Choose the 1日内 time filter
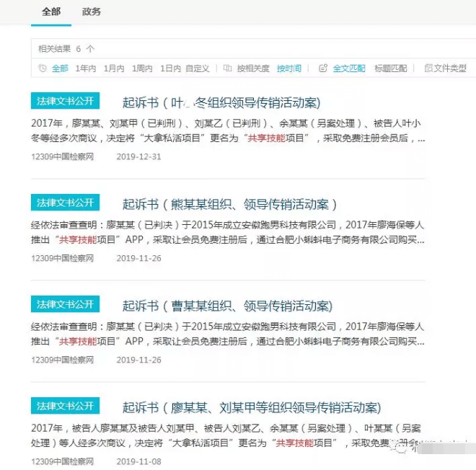The image size is (476, 470). 170,68
